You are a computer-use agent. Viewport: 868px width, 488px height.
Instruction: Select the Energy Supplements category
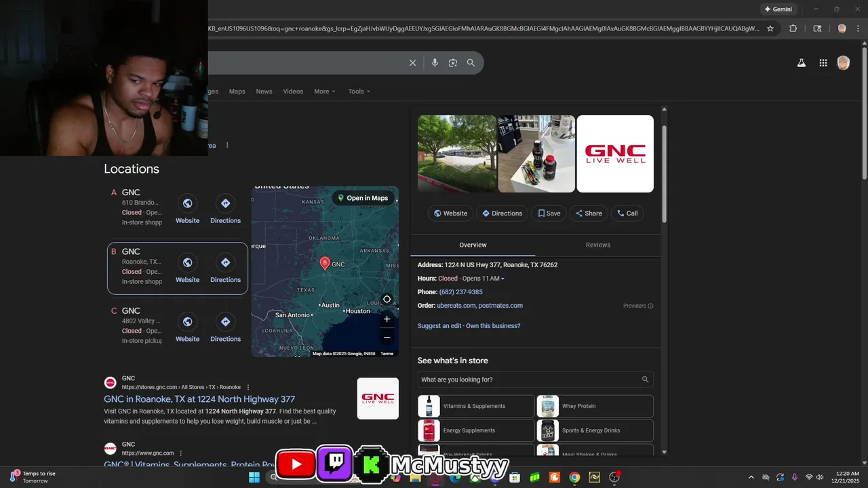[x=476, y=430]
